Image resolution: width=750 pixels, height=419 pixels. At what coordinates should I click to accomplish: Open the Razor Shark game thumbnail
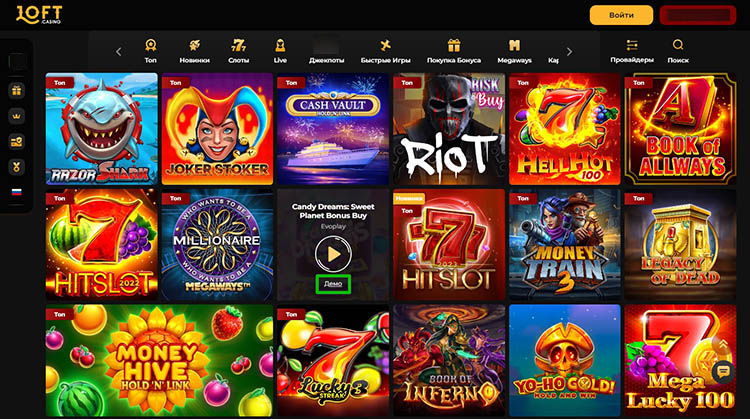[101, 129]
